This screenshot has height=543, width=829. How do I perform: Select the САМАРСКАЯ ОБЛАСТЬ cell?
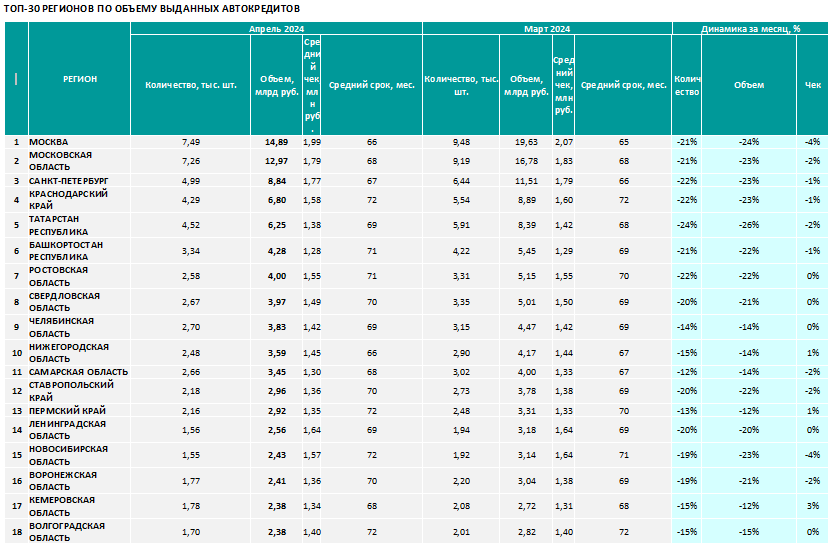coord(78,372)
